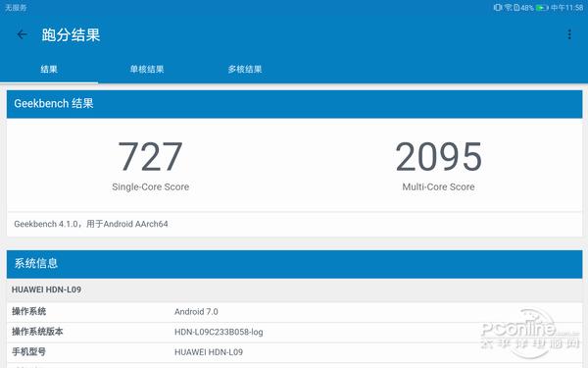This screenshot has width=588, height=368.
Task: Go back using the arrow icon
Action: tap(23, 34)
